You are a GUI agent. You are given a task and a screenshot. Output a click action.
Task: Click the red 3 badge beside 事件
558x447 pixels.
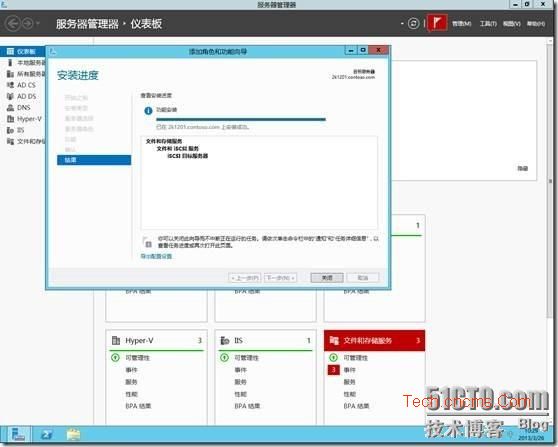pos(333,370)
